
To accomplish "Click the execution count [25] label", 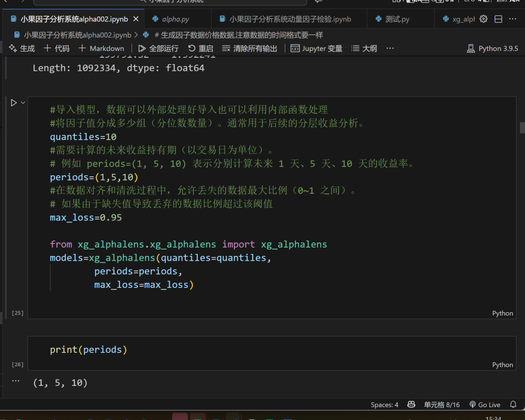I will click(18, 313).
